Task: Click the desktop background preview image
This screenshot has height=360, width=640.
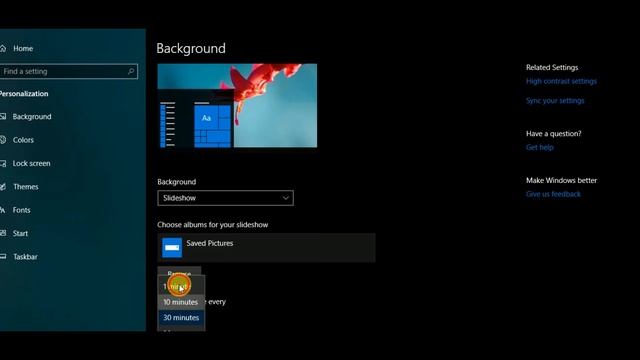Action: click(x=237, y=105)
